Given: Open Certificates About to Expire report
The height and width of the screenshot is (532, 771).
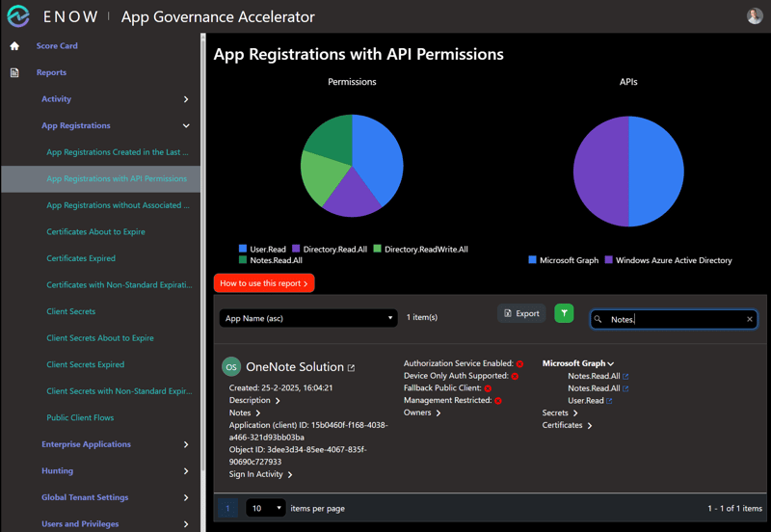Looking at the screenshot, I should [95, 231].
